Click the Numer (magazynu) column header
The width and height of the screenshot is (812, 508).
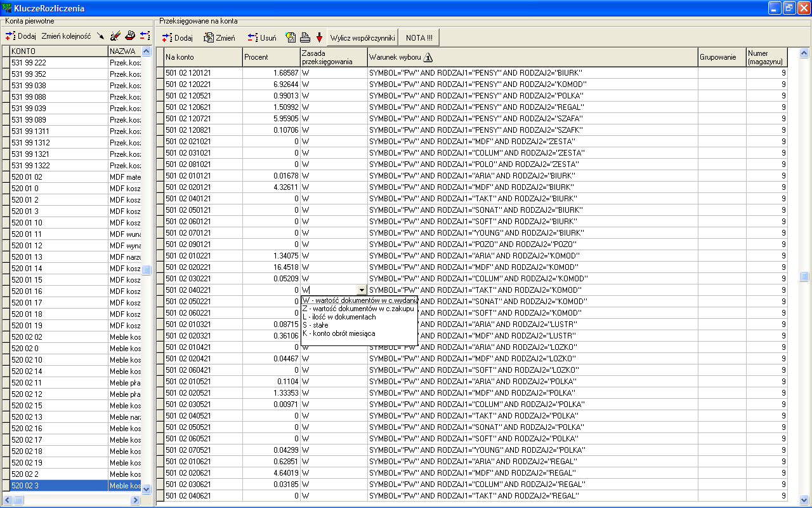click(767, 57)
